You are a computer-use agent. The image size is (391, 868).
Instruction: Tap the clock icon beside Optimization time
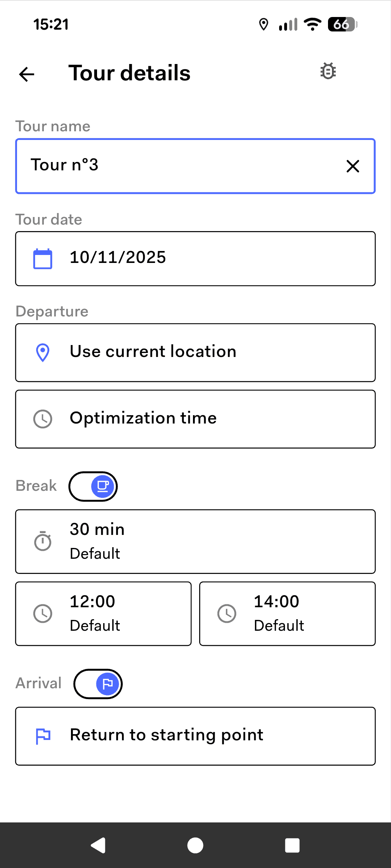click(43, 419)
